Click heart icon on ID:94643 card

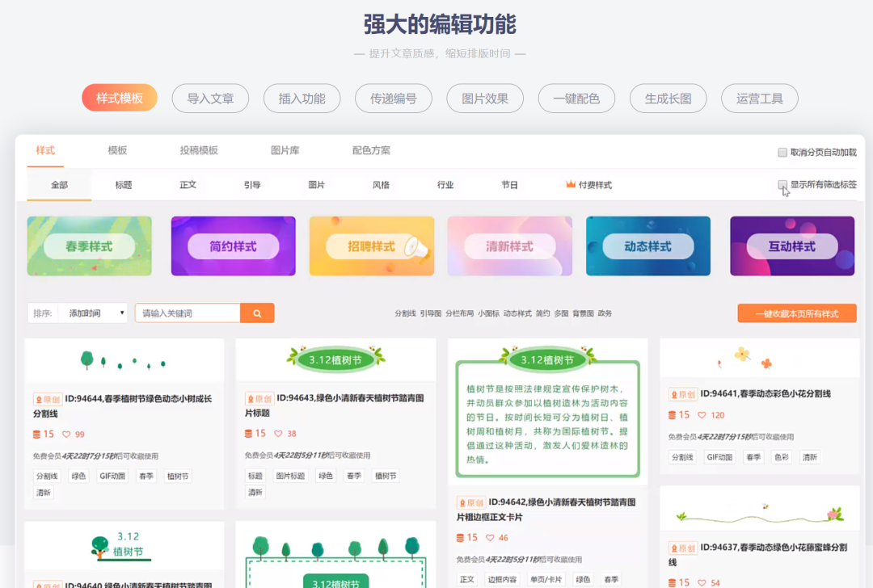coord(278,434)
